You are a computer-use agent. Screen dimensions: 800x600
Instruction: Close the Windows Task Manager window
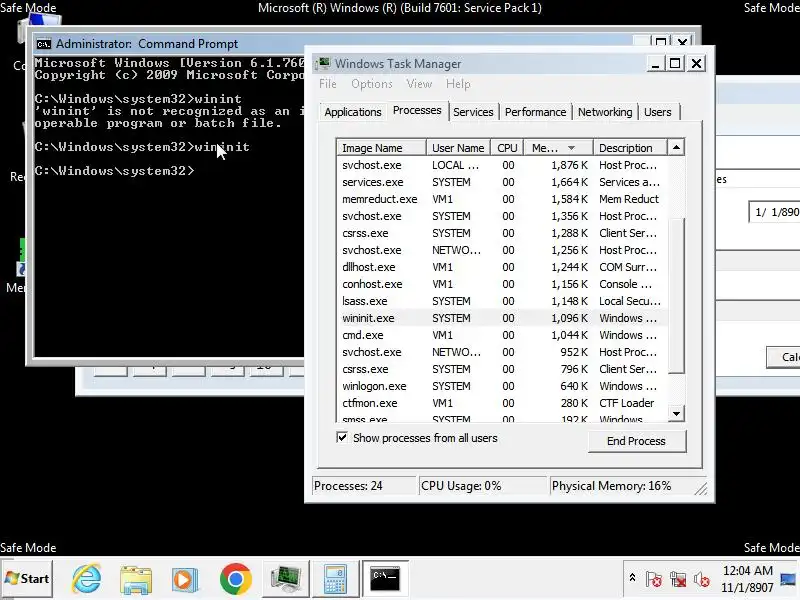tap(696, 63)
